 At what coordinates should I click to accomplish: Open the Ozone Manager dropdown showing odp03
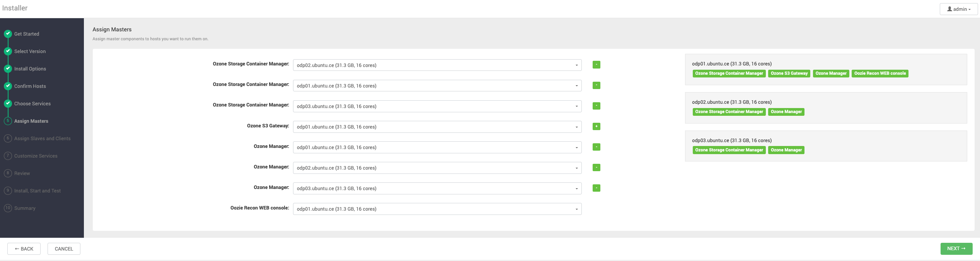click(437, 188)
